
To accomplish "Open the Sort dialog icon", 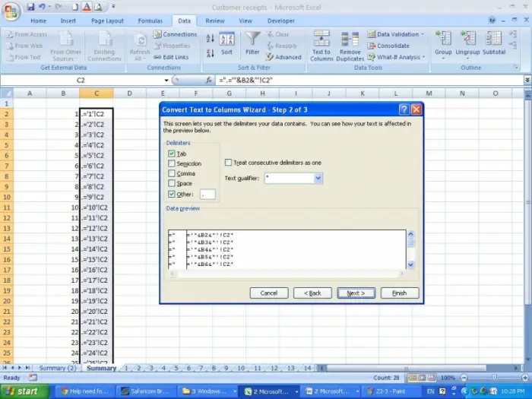I will [226, 43].
